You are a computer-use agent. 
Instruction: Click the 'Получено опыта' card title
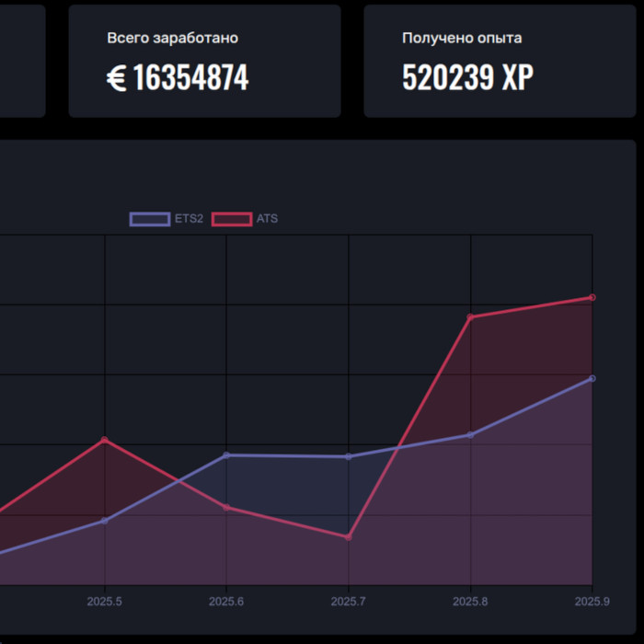click(x=462, y=39)
